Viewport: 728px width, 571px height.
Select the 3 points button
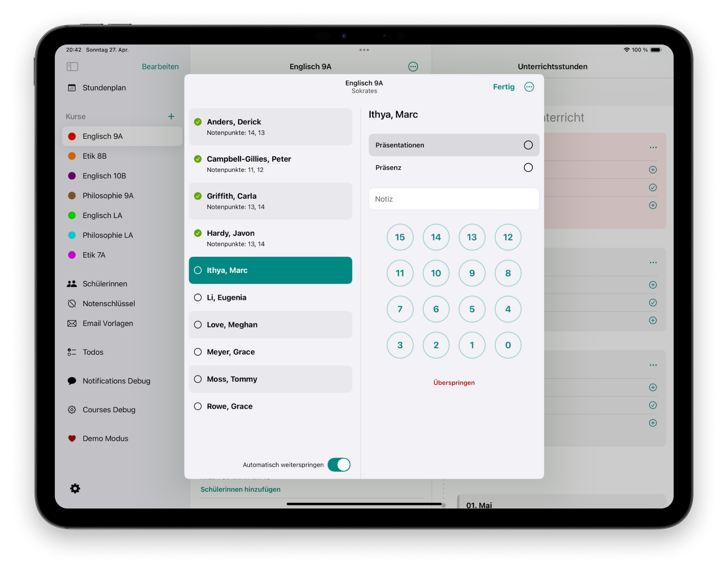click(x=400, y=345)
